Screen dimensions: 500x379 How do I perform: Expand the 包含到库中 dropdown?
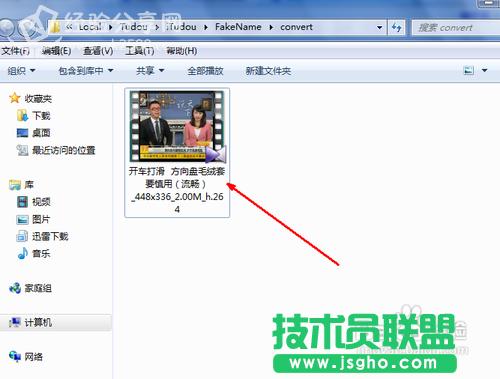pos(86,71)
